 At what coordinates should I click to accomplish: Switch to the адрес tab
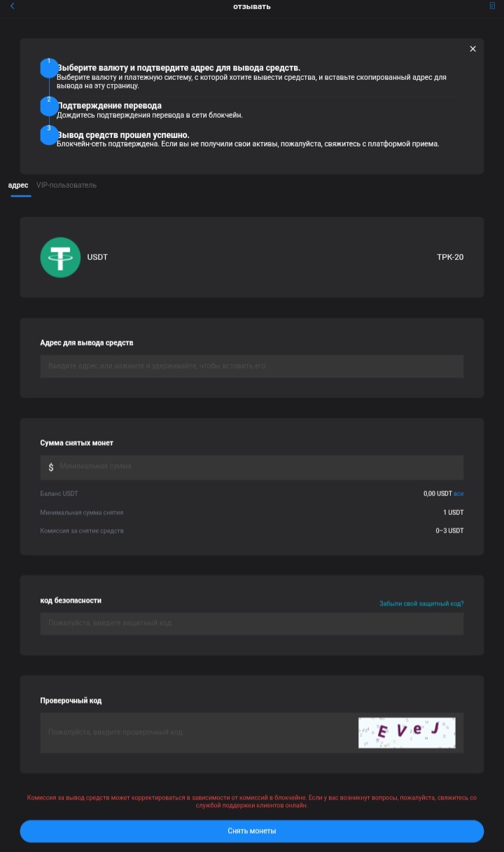coord(18,186)
